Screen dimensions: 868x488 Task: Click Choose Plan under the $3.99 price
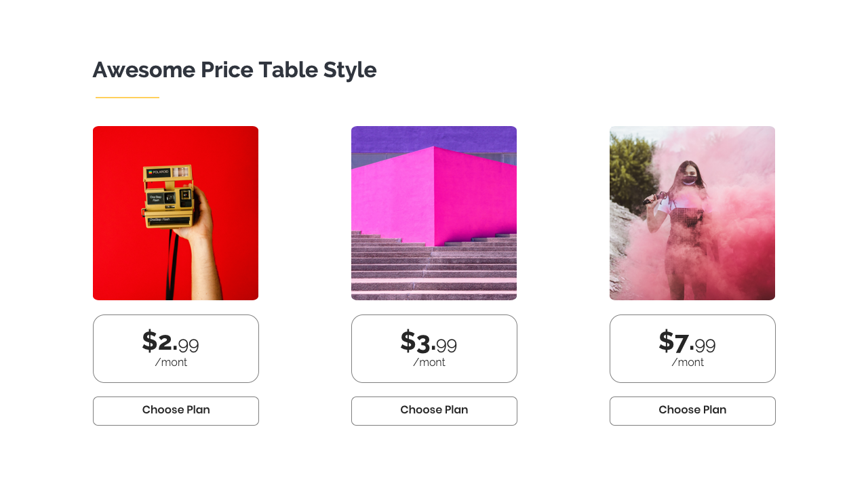(x=434, y=411)
